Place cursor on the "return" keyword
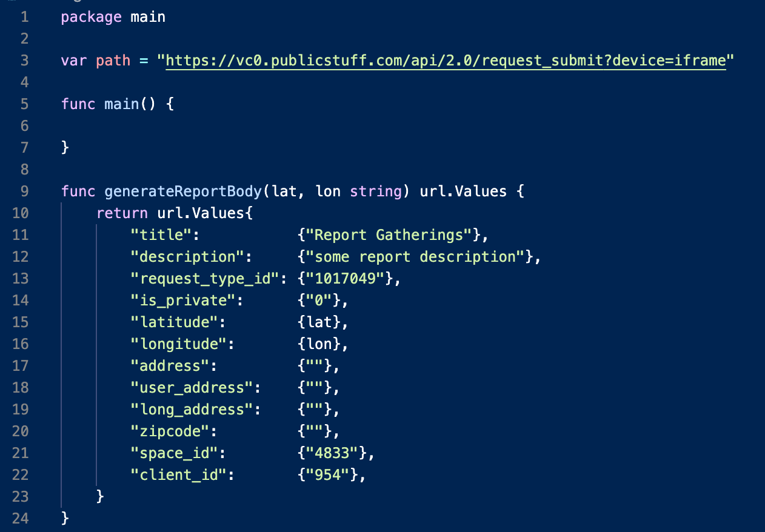 tap(122, 213)
